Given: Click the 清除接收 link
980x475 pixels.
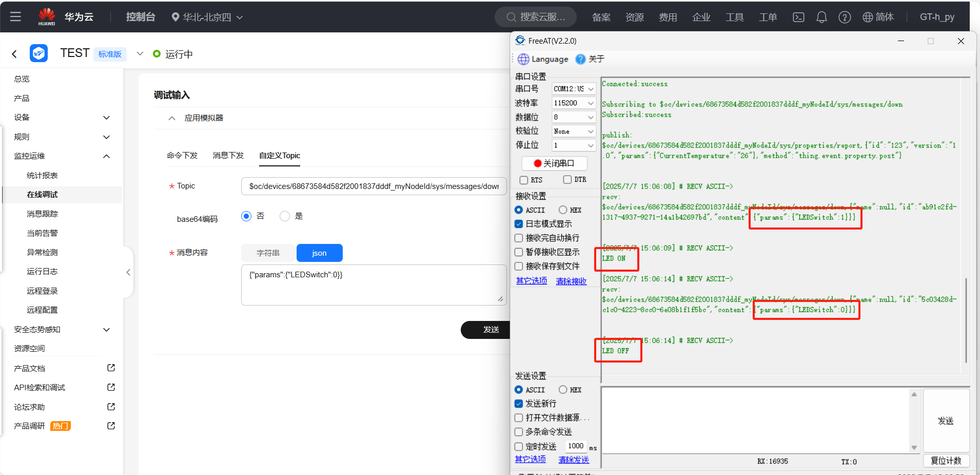Looking at the screenshot, I should [x=571, y=281].
